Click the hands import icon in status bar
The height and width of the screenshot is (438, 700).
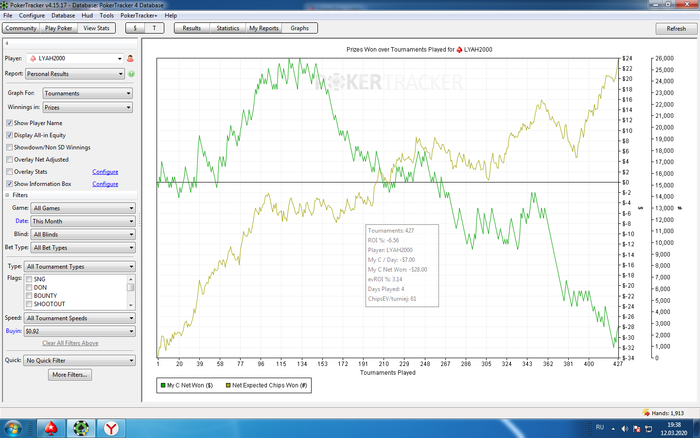[x=646, y=413]
